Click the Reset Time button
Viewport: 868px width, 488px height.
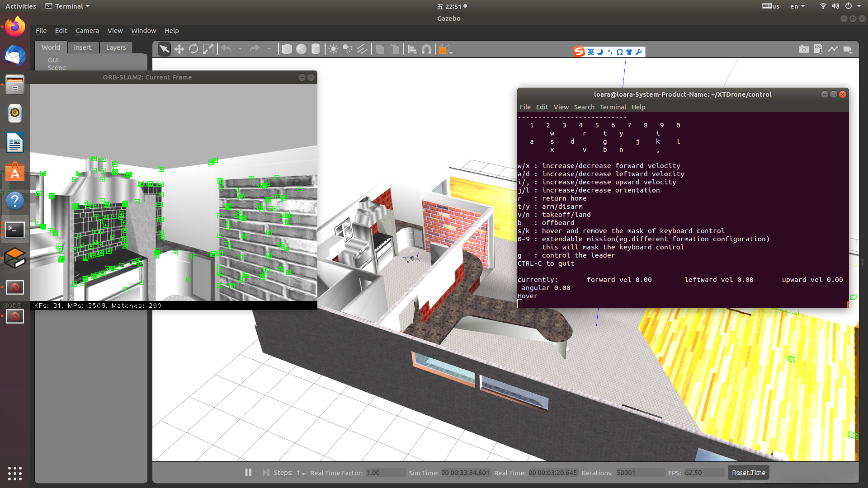(x=748, y=473)
